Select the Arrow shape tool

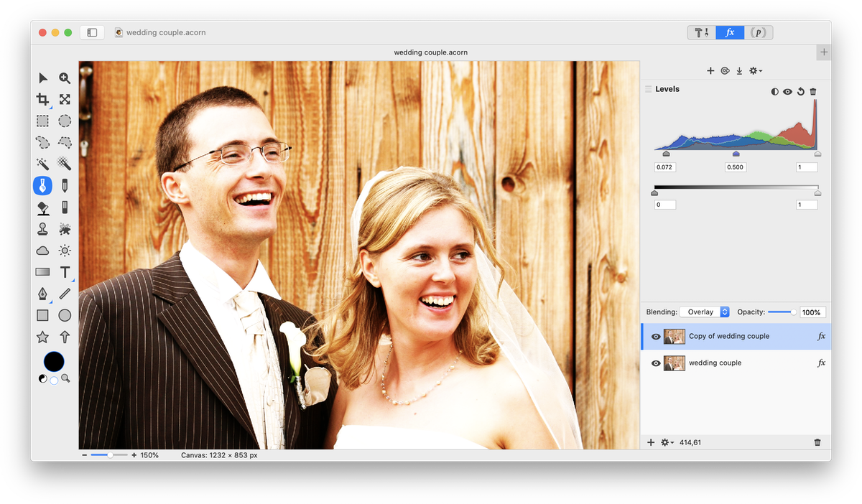[x=65, y=337]
